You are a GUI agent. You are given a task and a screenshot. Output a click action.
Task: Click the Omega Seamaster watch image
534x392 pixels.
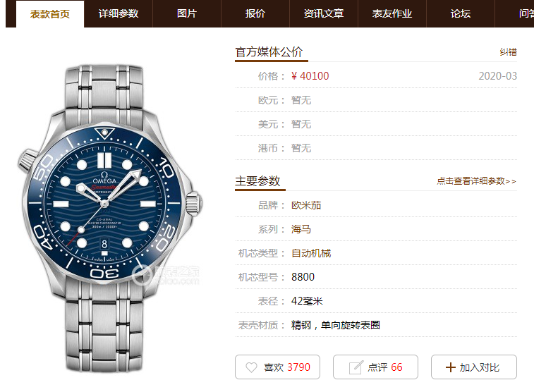click(109, 218)
